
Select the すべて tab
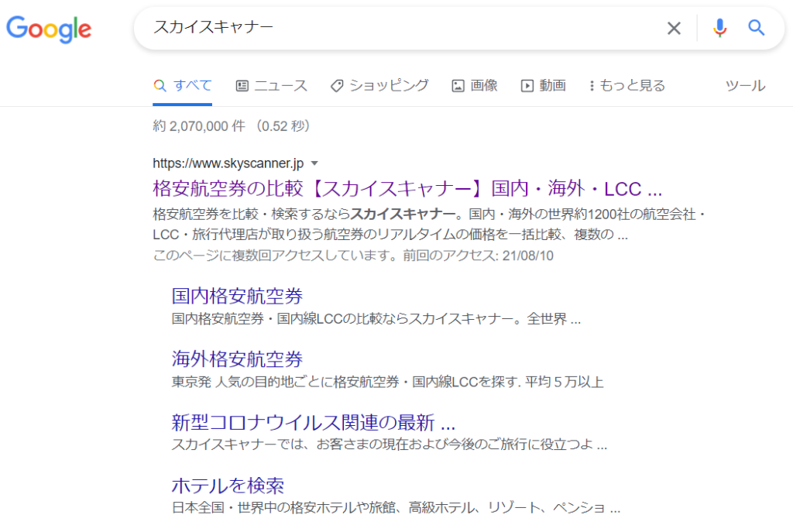(183, 85)
